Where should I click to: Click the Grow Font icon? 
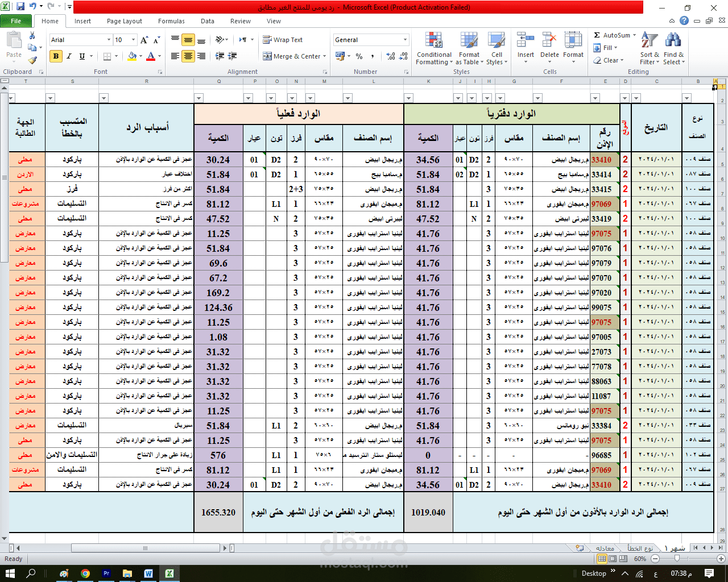coord(144,40)
